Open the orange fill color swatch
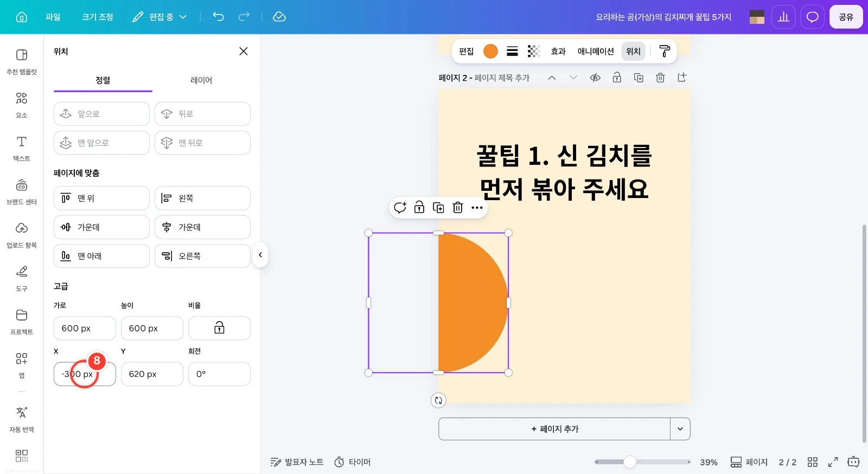The image size is (868, 474). 490,51
